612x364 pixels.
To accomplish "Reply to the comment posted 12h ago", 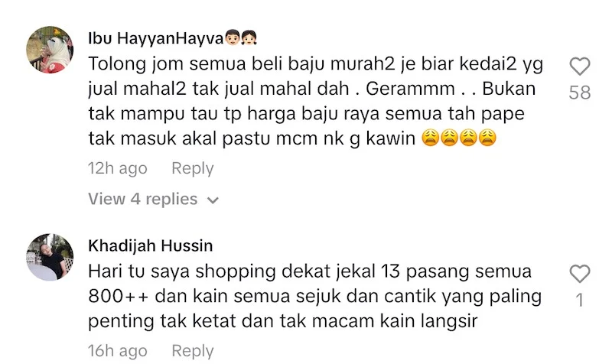I will click(193, 168).
